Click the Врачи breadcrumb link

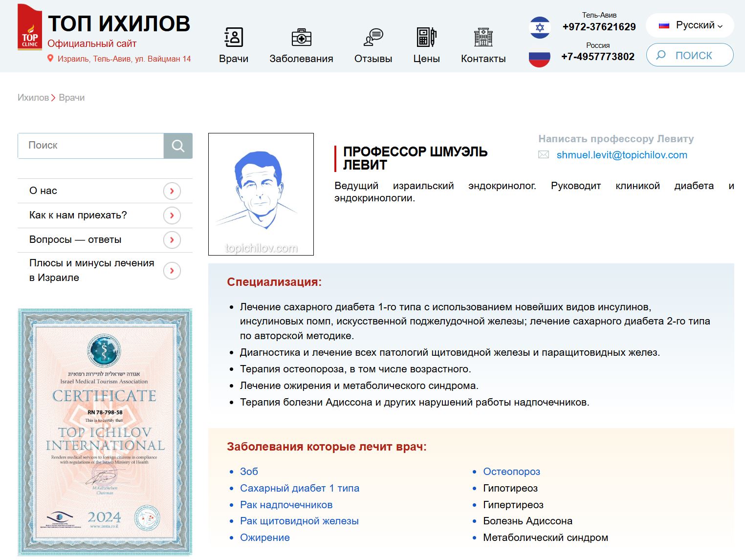pos(72,98)
